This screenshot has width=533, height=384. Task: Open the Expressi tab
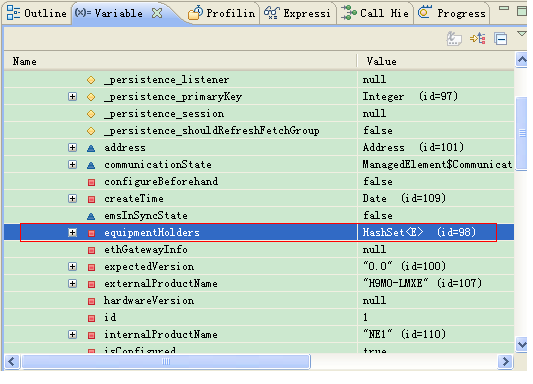pos(297,13)
